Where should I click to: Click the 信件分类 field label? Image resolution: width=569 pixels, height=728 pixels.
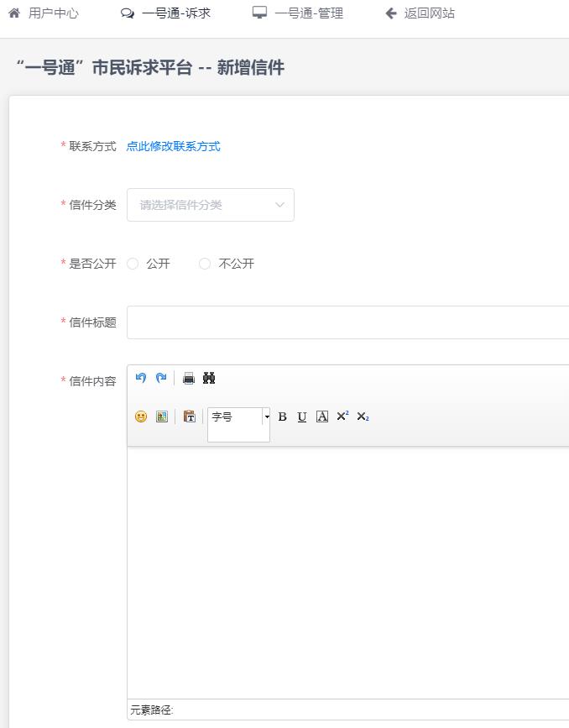click(x=92, y=205)
